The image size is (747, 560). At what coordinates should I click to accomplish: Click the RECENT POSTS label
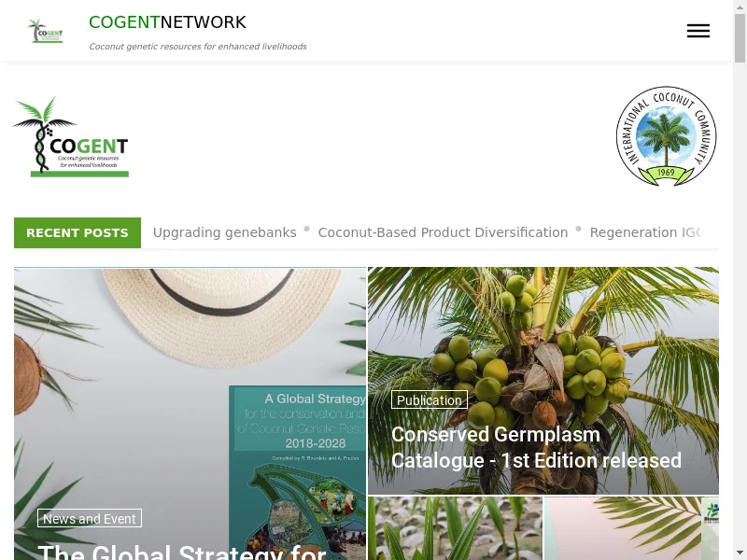pyautogui.click(x=78, y=232)
